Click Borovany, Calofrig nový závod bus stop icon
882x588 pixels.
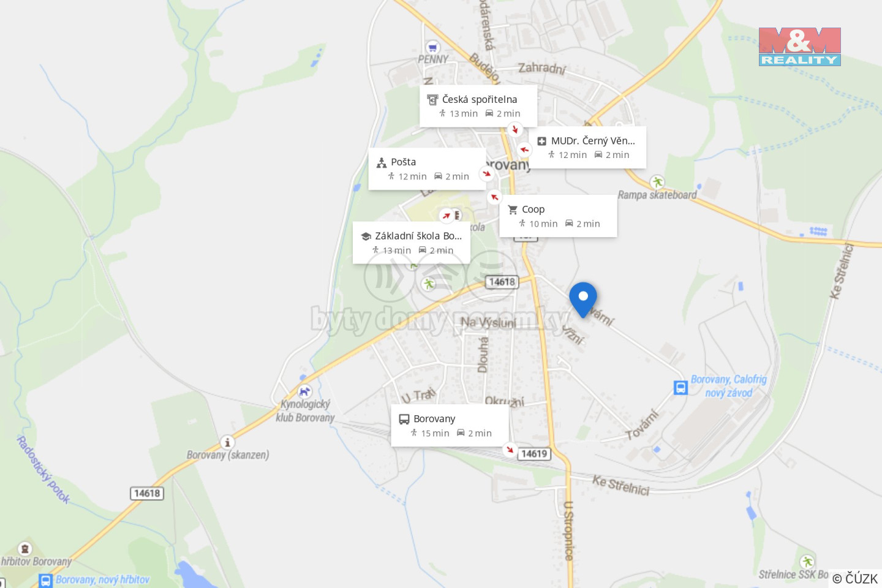coord(680,388)
